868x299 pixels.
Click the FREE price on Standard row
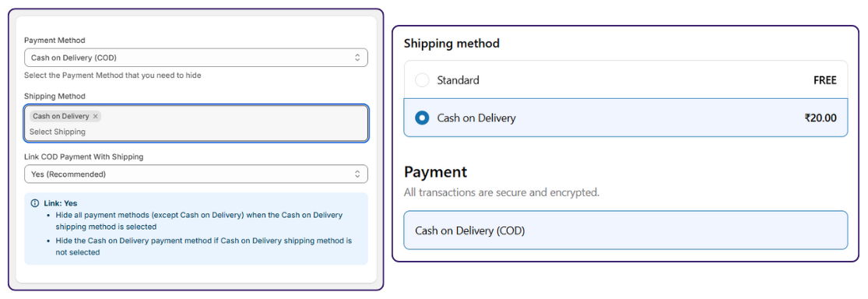tap(825, 80)
